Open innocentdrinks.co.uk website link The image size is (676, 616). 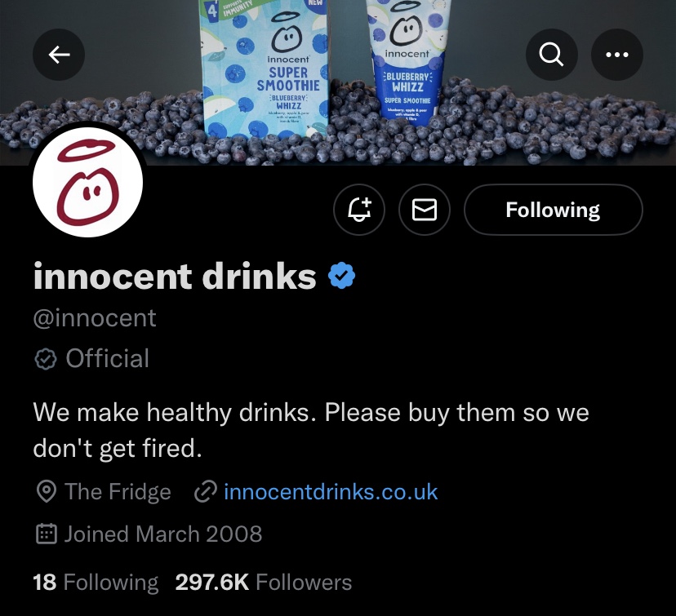331,492
